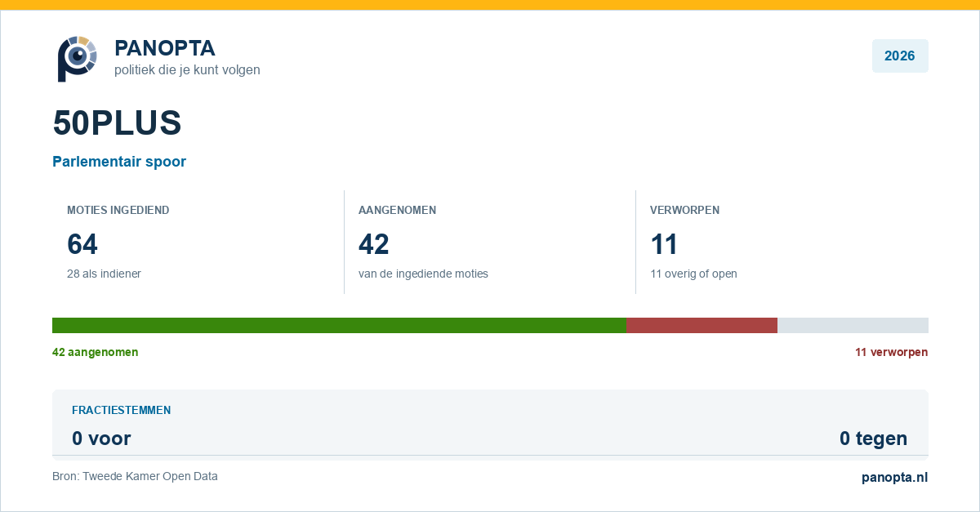Click the grey remaining segment of the bar
The width and height of the screenshot is (980, 512).
[853, 325]
